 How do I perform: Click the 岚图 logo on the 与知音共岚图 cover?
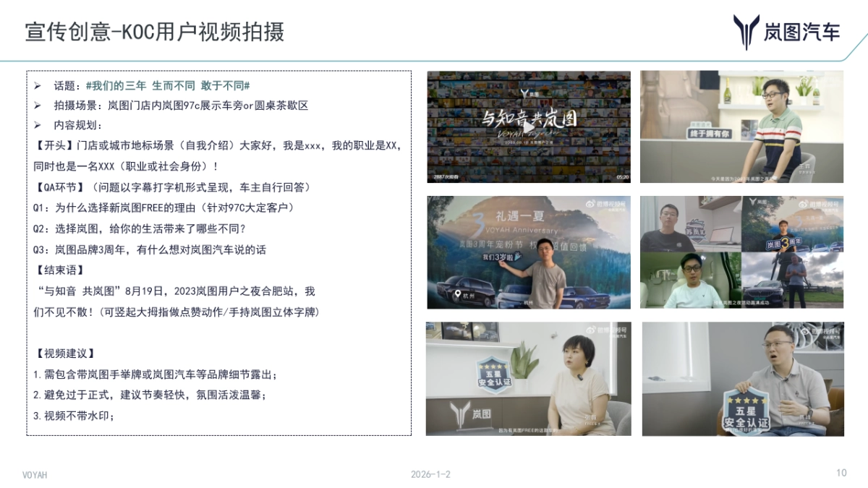pos(526,94)
